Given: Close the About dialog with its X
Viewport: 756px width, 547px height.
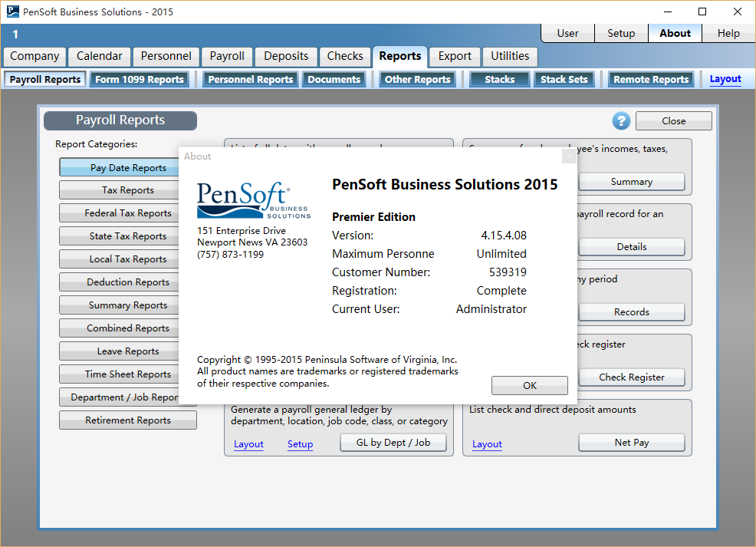Looking at the screenshot, I should click(570, 156).
